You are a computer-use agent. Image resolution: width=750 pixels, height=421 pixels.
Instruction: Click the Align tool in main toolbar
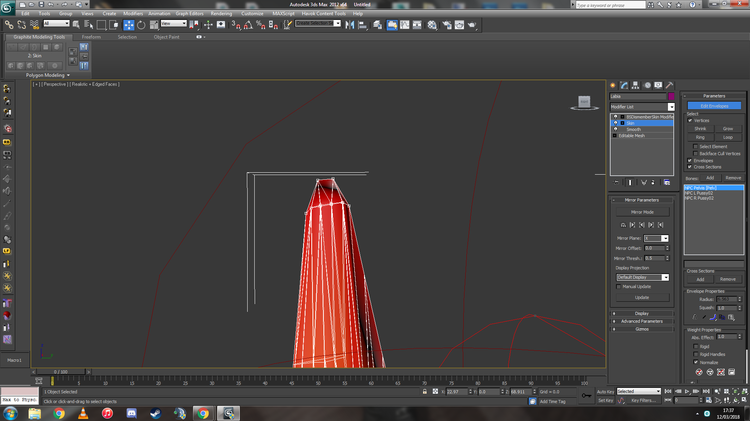click(362, 24)
